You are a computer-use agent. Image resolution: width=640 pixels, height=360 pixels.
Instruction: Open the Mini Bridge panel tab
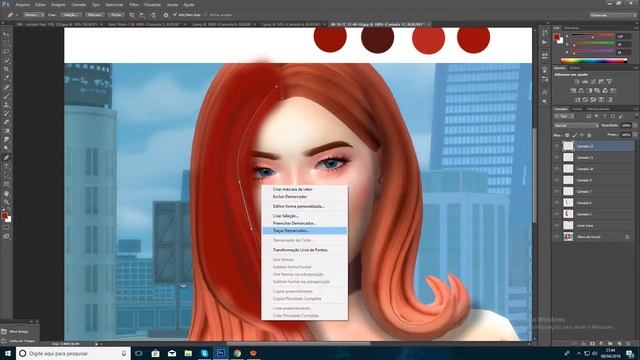coord(19,331)
